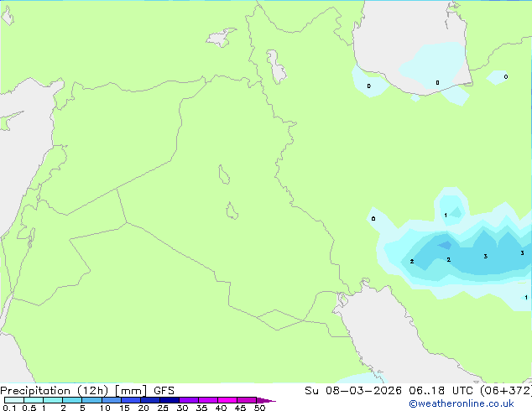Viewport: 532px width, 411px height.
Task: Choose the 20–25 mm dark blue swatch
Action: click(x=150, y=400)
